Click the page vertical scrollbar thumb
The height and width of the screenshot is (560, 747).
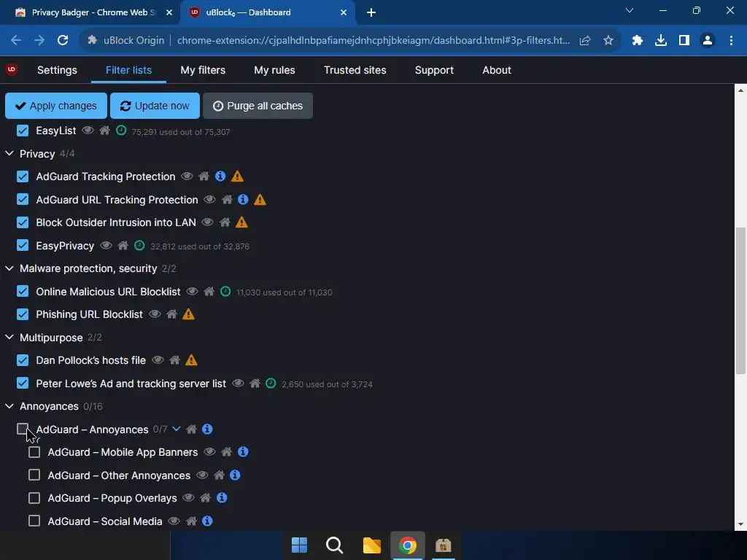click(x=740, y=300)
